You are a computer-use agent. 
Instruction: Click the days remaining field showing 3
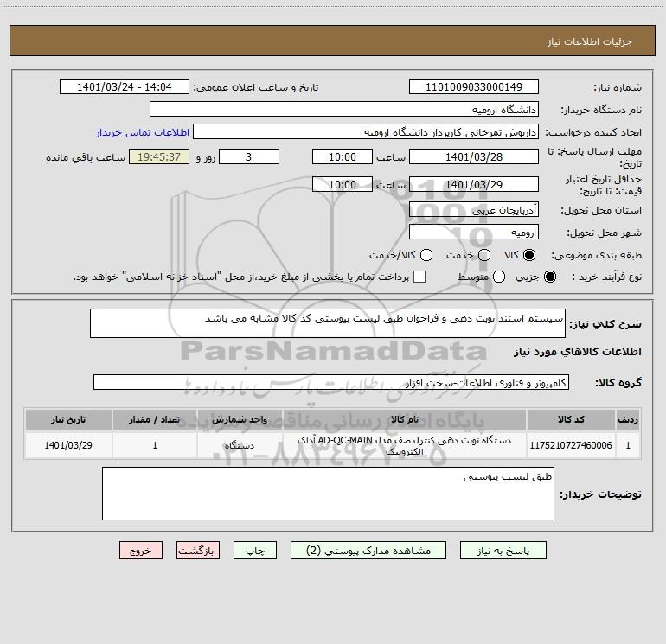249,156
